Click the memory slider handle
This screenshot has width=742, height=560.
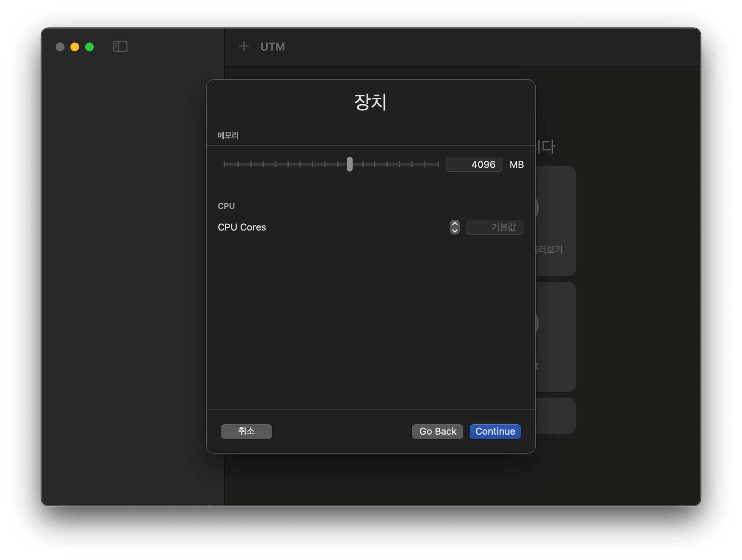point(349,164)
